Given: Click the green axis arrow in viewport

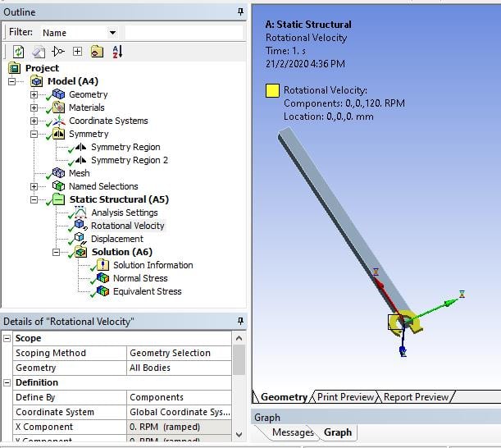Looking at the screenshot, I should 435,309.
